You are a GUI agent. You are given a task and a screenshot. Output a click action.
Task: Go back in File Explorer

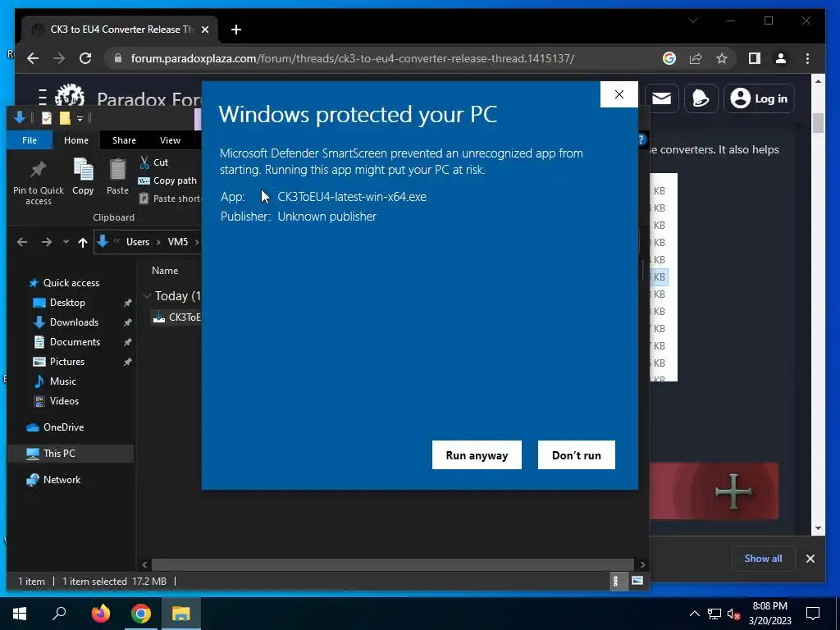click(22, 242)
